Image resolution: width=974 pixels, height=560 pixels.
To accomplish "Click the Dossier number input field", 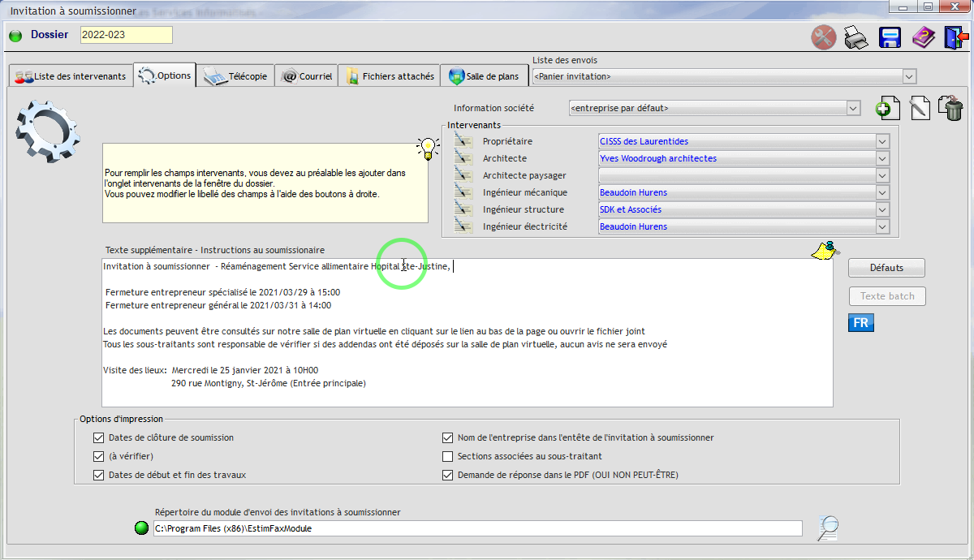I will (x=126, y=35).
